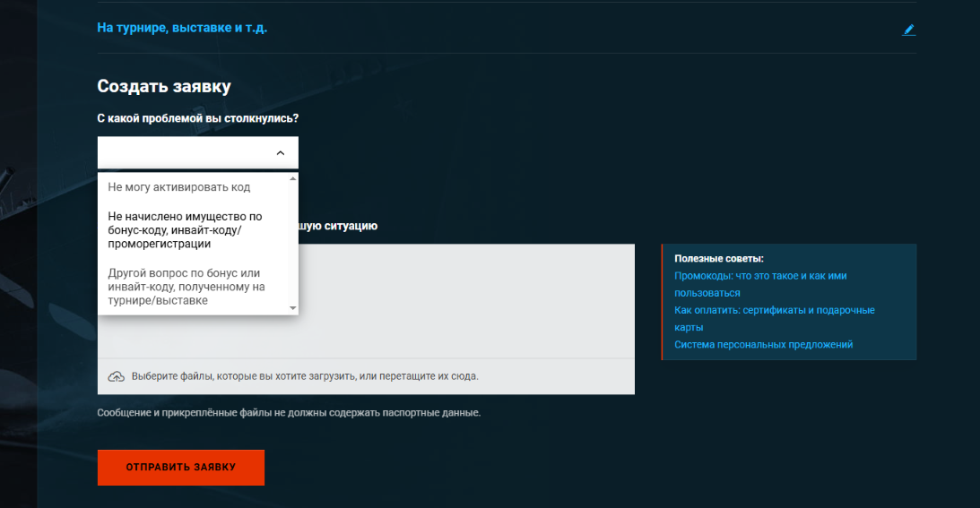Click 'Выберите файлы' upload prompt text
This screenshot has width=980, height=508.
[x=305, y=376]
